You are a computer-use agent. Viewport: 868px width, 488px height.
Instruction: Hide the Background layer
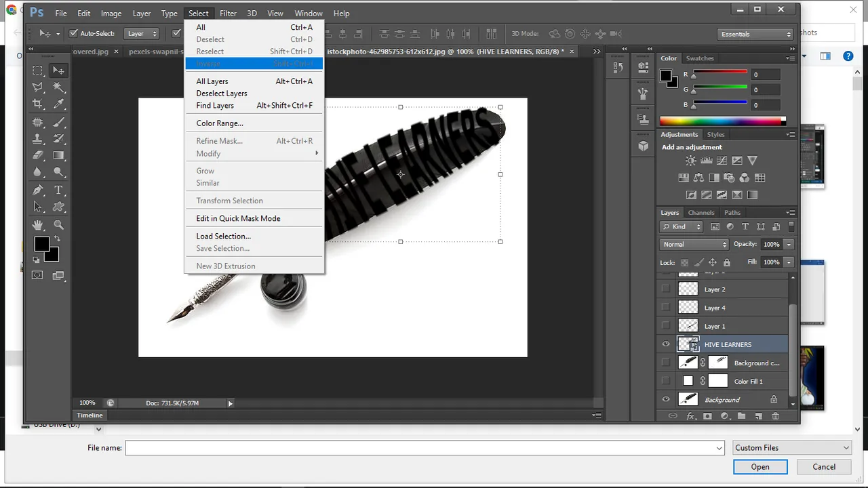click(666, 400)
